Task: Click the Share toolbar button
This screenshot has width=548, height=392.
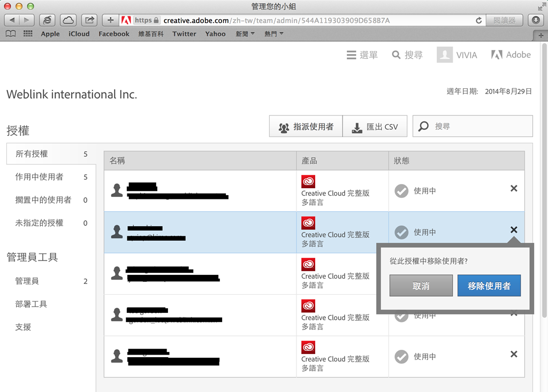Action: (89, 20)
